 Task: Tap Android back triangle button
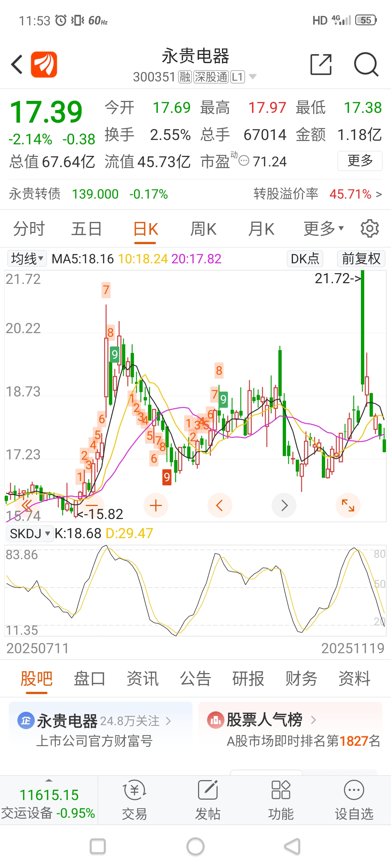pos(293,847)
